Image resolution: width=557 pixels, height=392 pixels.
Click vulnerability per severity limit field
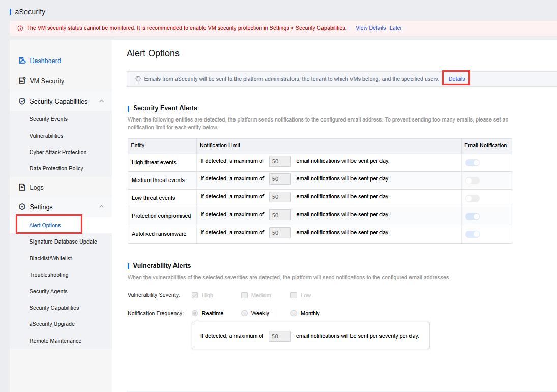[x=280, y=336]
